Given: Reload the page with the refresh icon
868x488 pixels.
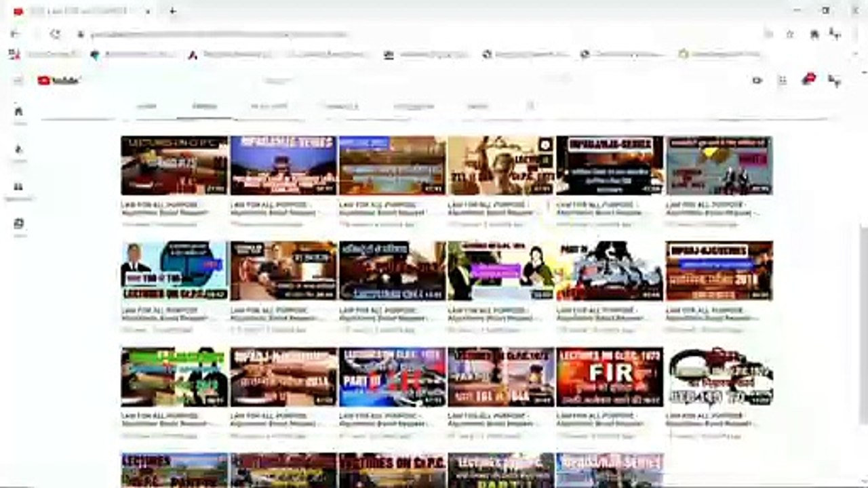Looking at the screenshot, I should tap(56, 34).
